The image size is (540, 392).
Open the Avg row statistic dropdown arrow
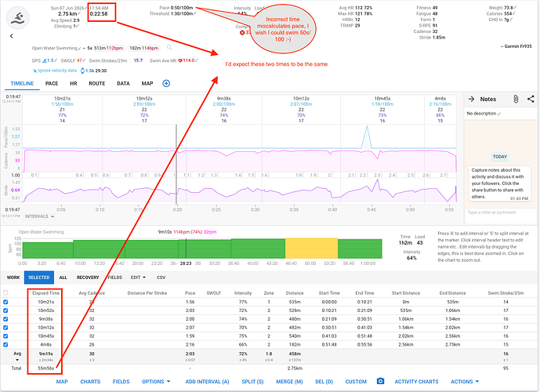[17, 360]
